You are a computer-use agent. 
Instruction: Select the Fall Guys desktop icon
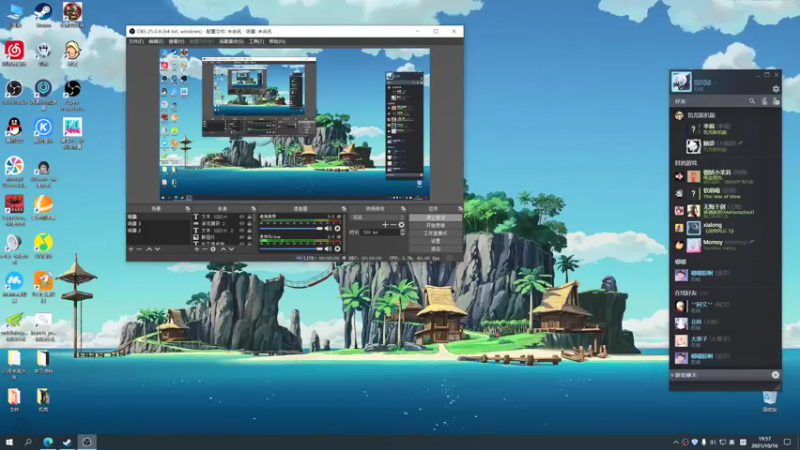coord(72,133)
